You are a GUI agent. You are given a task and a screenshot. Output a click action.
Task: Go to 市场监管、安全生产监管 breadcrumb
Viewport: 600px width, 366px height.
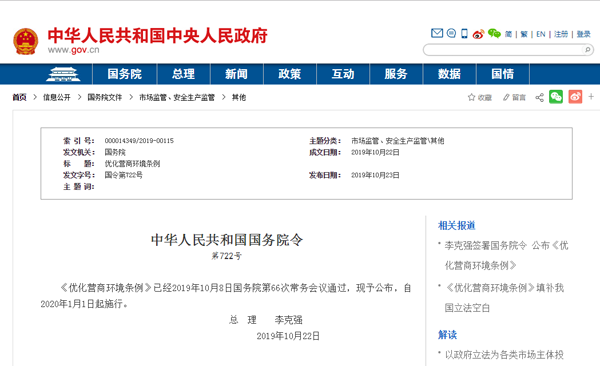(177, 97)
